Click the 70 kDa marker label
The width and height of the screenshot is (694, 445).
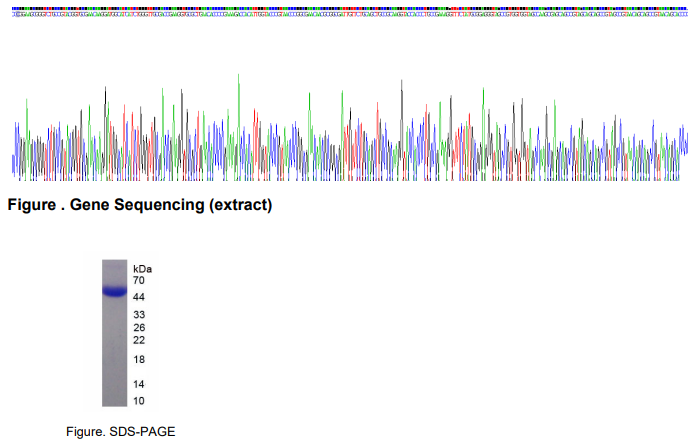[139, 281]
